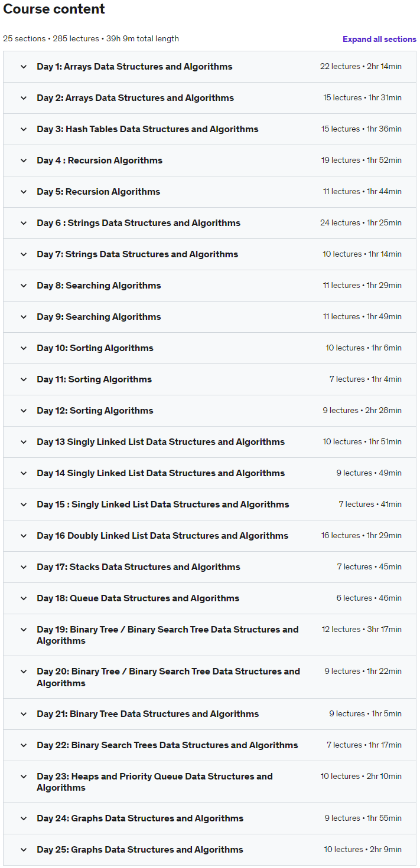Expand chevron of Day 8: Searching Algorithms
The height and width of the screenshot is (868, 420).
(x=24, y=286)
